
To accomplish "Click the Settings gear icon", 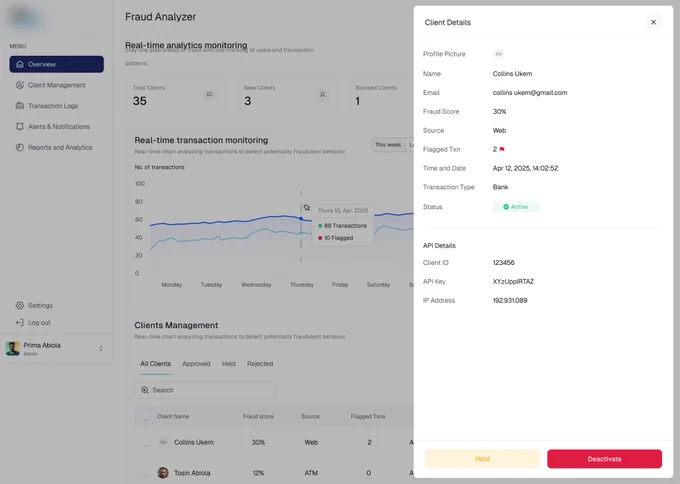I will 20,305.
